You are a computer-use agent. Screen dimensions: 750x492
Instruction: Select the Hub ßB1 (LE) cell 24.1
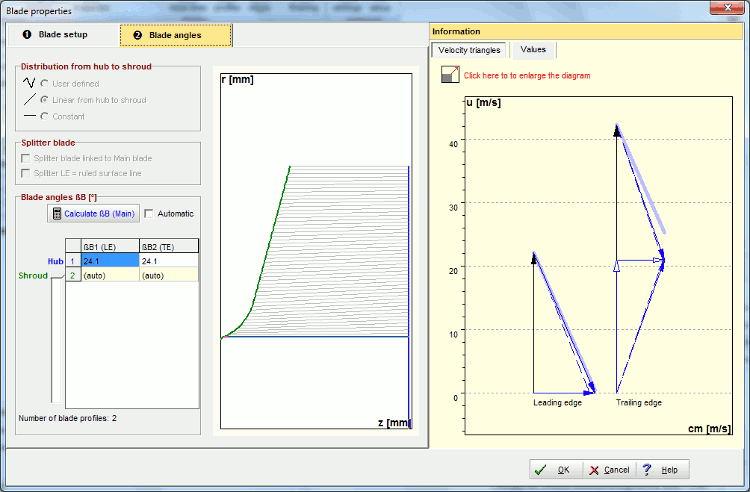pyautogui.click(x=110, y=261)
